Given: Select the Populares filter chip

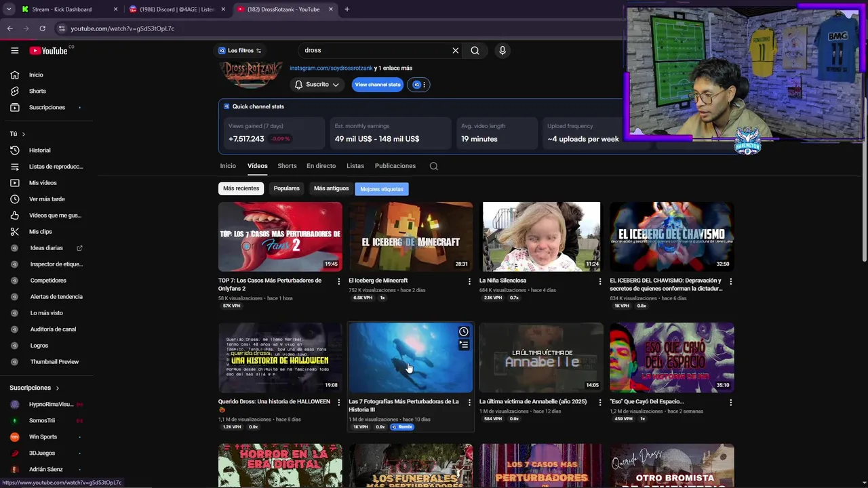Looking at the screenshot, I should point(286,188).
